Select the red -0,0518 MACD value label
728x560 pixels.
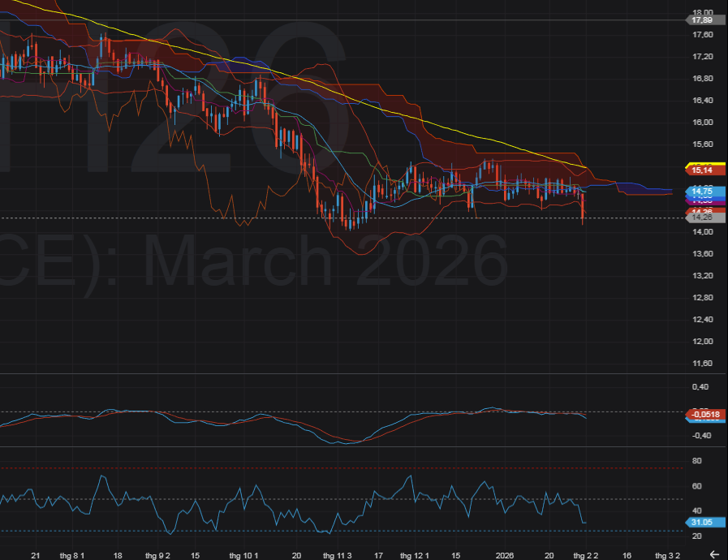pyautogui.click(x=704, y=415)
